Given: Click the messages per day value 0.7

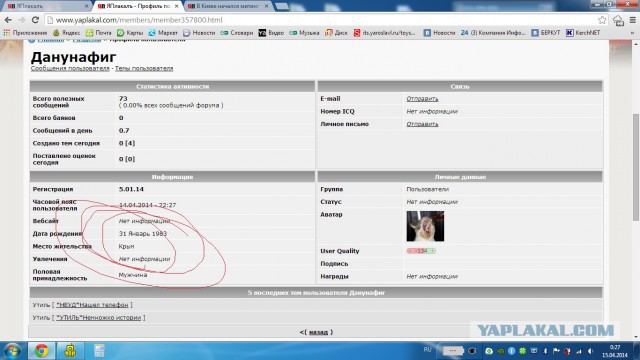Looking at the screenshot, I should click(x=124, y=131).
